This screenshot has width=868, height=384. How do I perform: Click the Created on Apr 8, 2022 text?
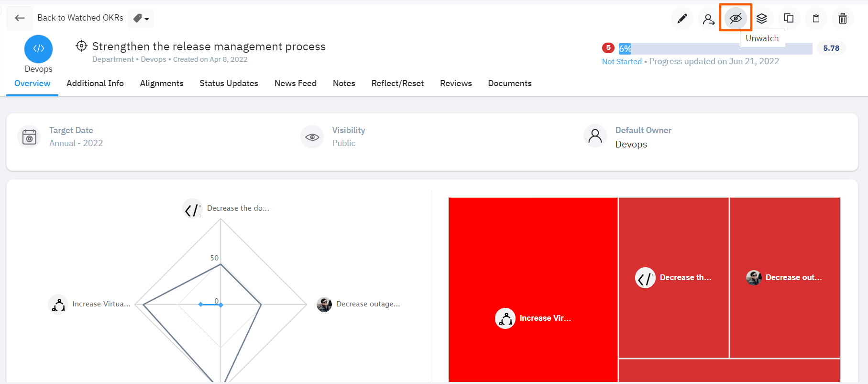click(210, 59)
